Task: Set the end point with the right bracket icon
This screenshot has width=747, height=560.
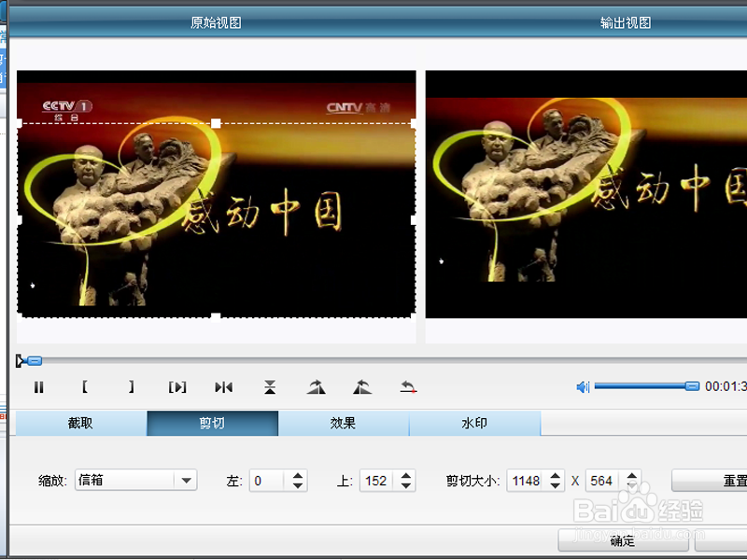Action: click(131, 386)
